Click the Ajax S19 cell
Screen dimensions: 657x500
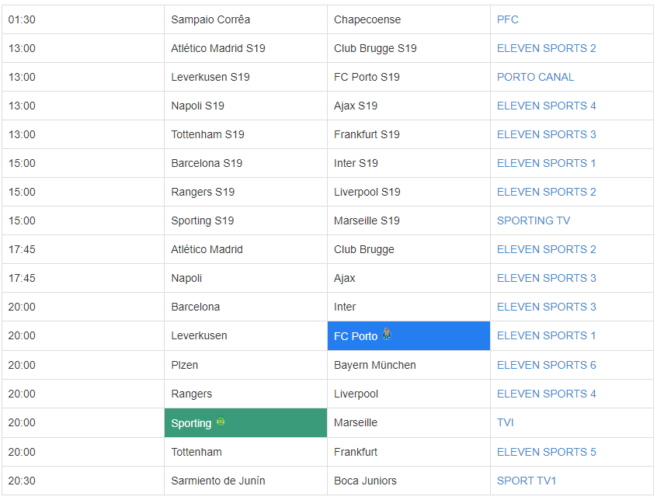(x=409, y=106)
